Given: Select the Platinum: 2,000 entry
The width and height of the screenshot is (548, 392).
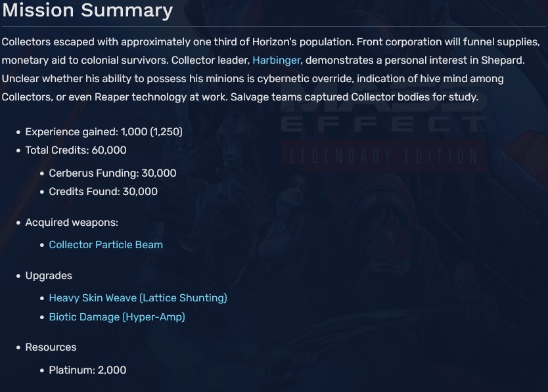Looking at the screenshot, I should tap(87, 370).
